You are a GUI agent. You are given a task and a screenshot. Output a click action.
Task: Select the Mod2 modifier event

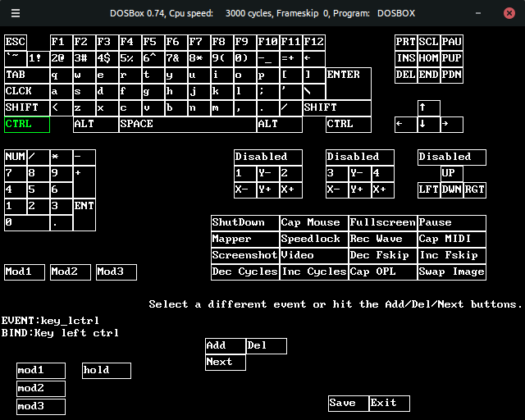71,272
